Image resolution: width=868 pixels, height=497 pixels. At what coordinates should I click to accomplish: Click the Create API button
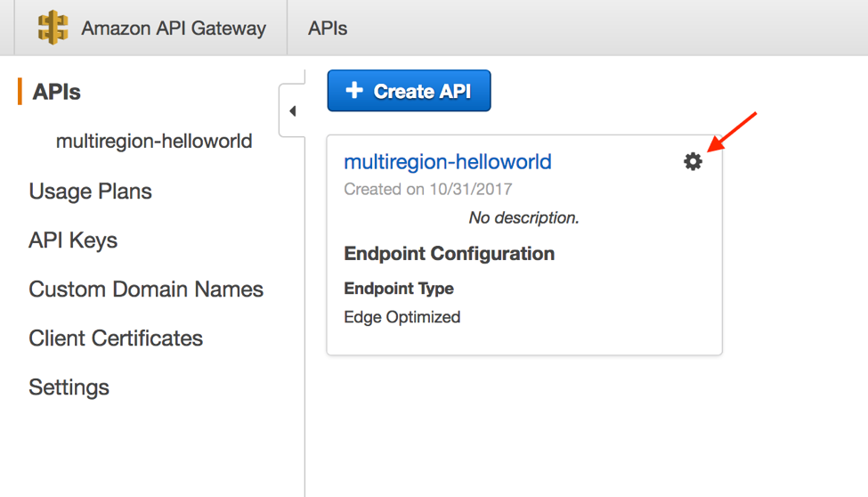[409, 90]
